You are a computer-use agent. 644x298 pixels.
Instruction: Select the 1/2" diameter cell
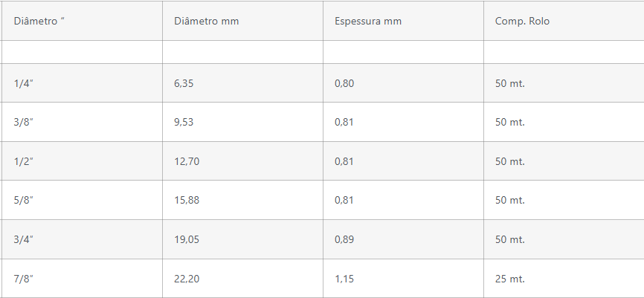(x=24, y=161)
